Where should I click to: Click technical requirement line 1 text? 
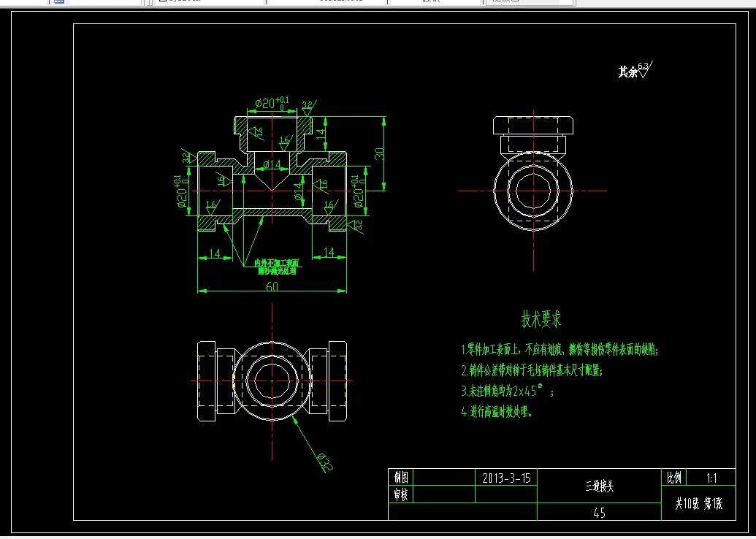[x=560, y=350]
